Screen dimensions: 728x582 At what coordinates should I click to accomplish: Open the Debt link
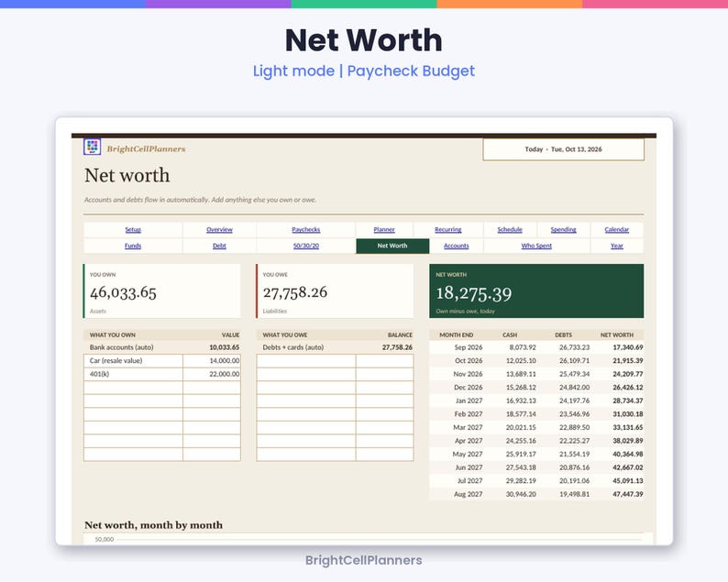click(219, 246)
